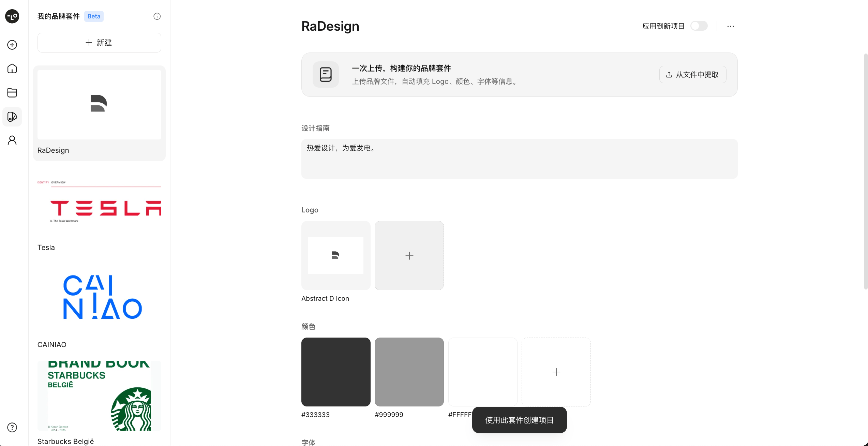The height and width of the screenshot is (446, 868).
Task: Click 使用此套件创建项目 button
Action: (519, 420)
